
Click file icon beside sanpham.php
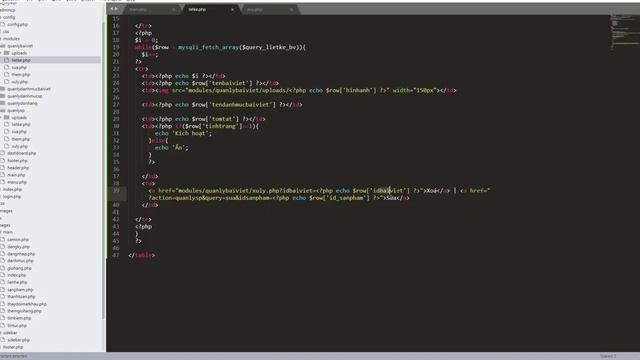(x=2, y=290)
